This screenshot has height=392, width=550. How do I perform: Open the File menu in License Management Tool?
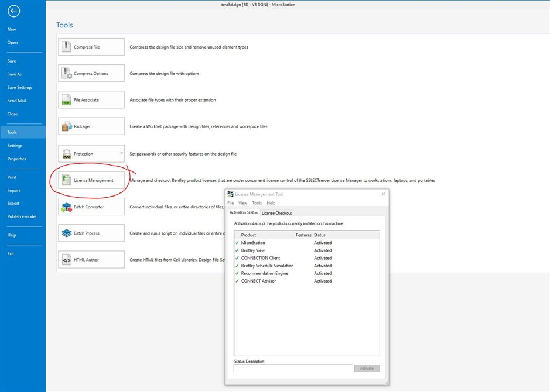pos(230,203)
